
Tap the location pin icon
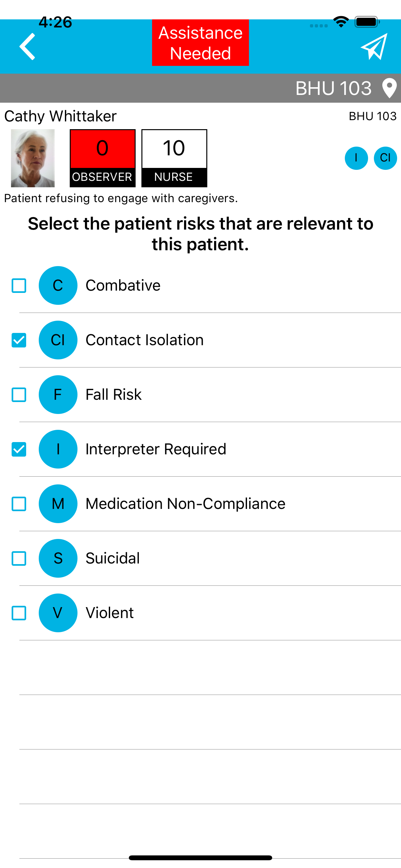point(389,88)
